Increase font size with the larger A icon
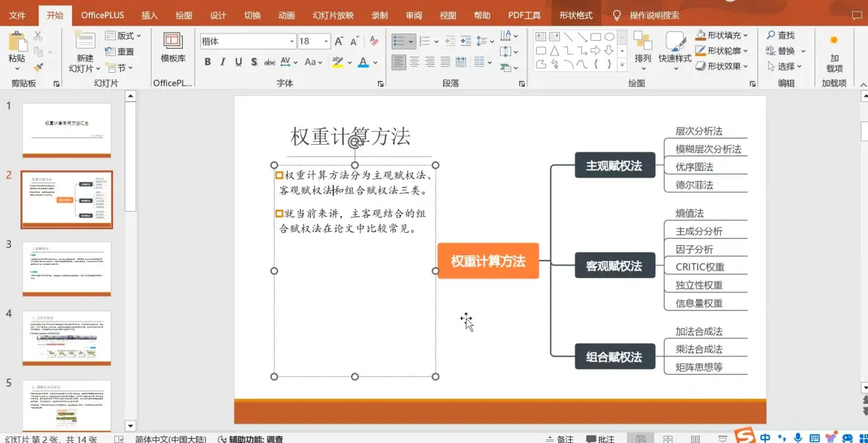 [x=339, y=41]
